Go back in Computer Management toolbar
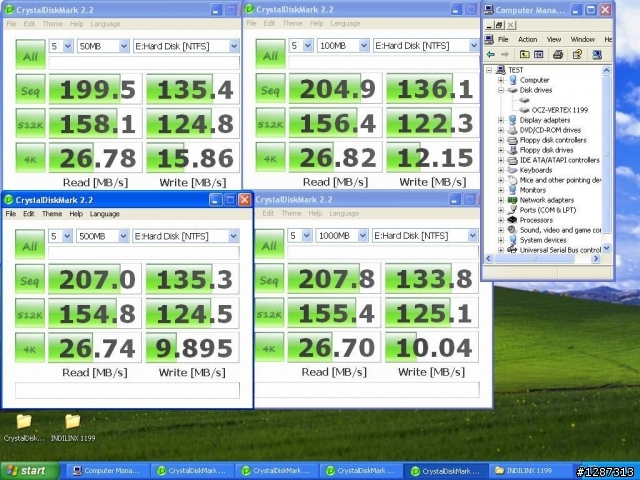Screen dimensions: 640x480 click(x=491, y=54)
